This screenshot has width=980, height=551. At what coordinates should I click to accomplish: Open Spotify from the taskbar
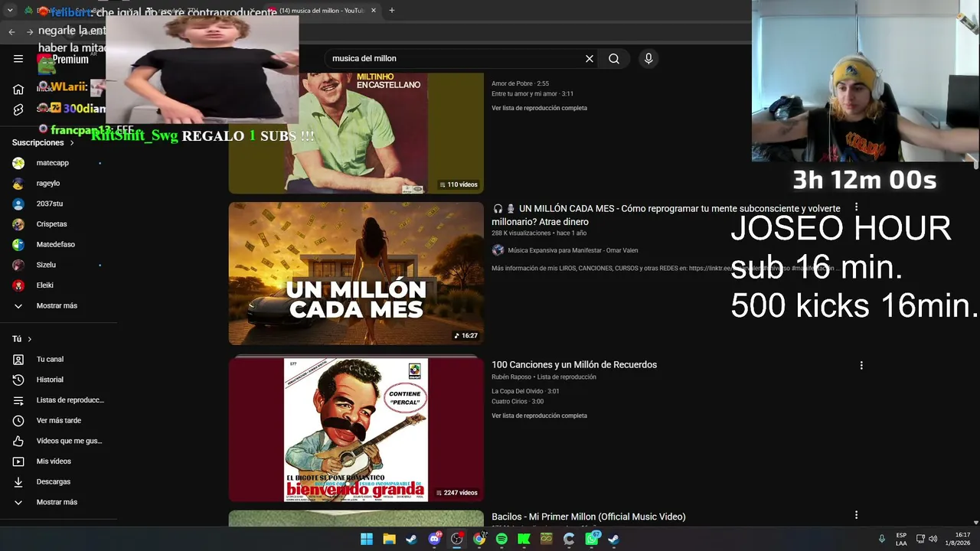(501, 539)
